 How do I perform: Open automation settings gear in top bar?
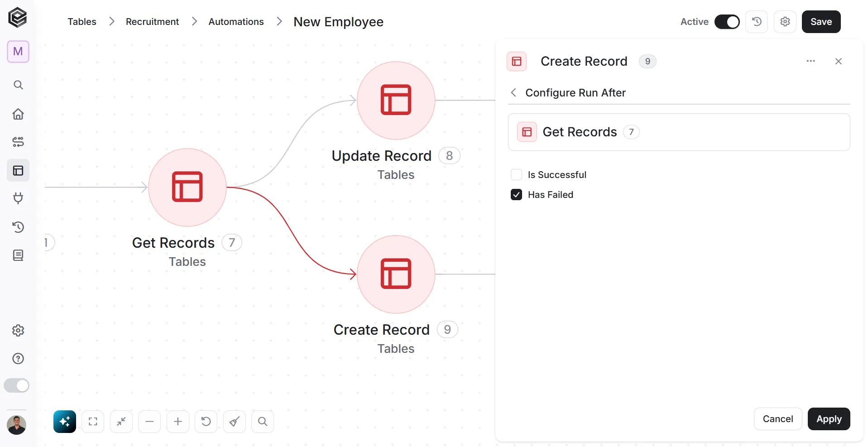tap(785, 22)
